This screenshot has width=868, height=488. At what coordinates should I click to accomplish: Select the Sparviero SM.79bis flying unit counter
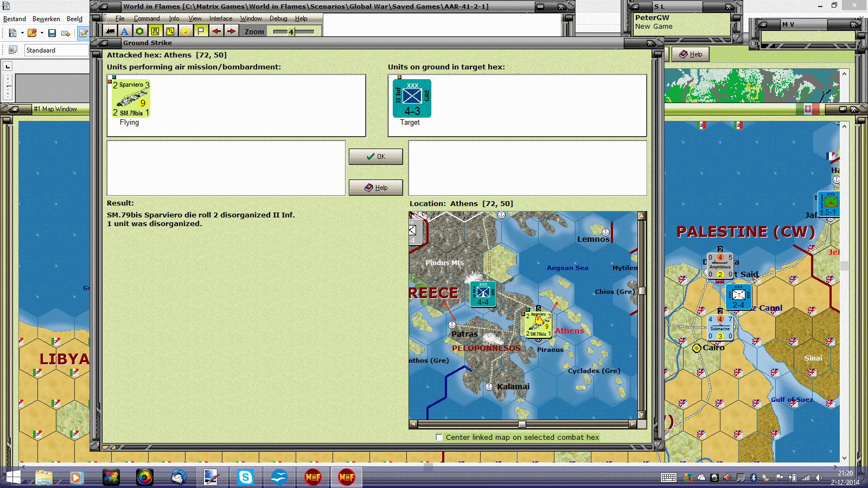point(131,98)
